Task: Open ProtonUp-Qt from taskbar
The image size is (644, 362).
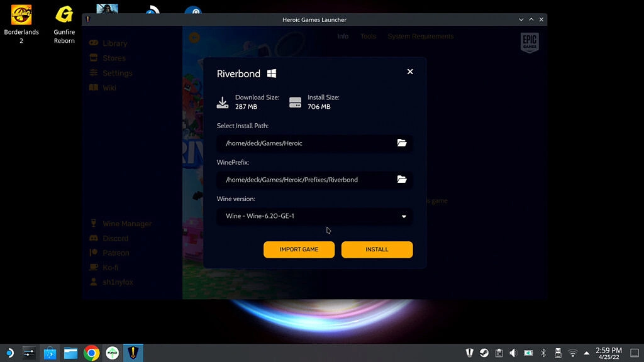Action: (x=112, y=353)
